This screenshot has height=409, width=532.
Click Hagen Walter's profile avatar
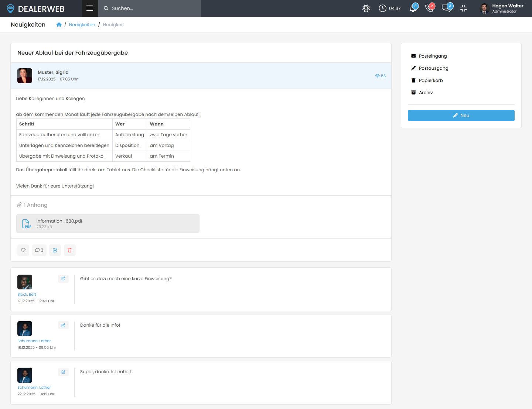click(484, 8)
